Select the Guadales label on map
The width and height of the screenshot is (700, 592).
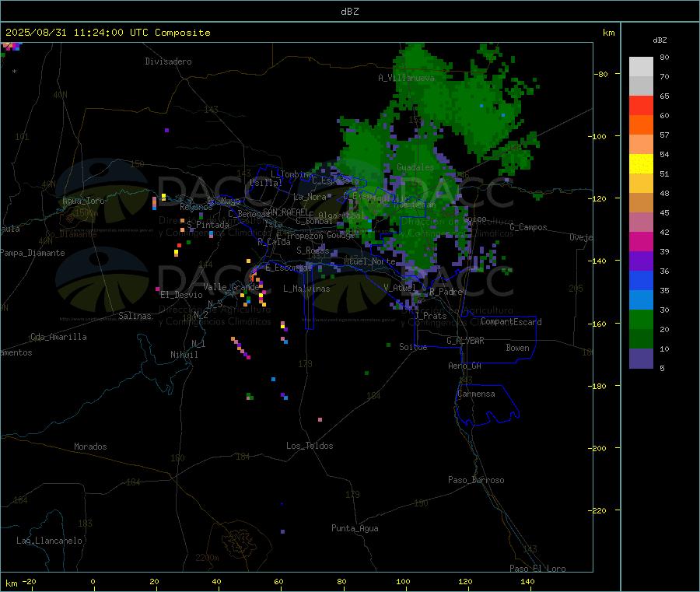tap(415, 167)
